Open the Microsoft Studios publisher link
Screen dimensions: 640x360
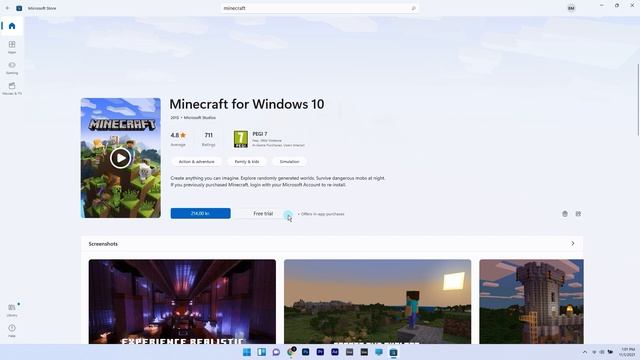[x=200, y=118]
